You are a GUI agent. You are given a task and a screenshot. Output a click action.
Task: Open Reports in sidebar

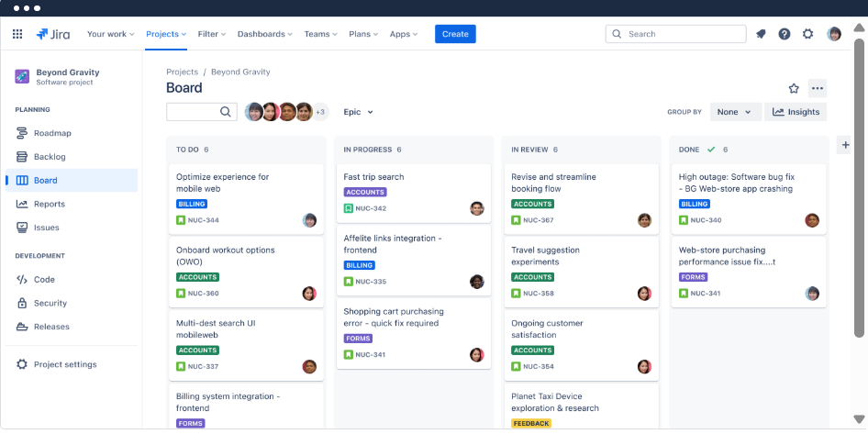[x=72, y=204]
